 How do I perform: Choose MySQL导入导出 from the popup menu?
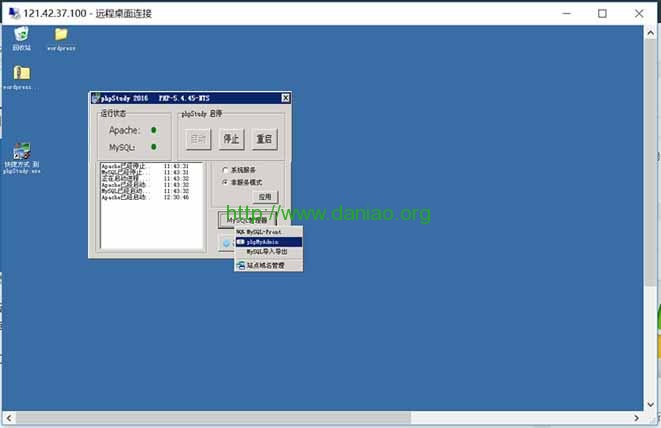tap(268, 252)
